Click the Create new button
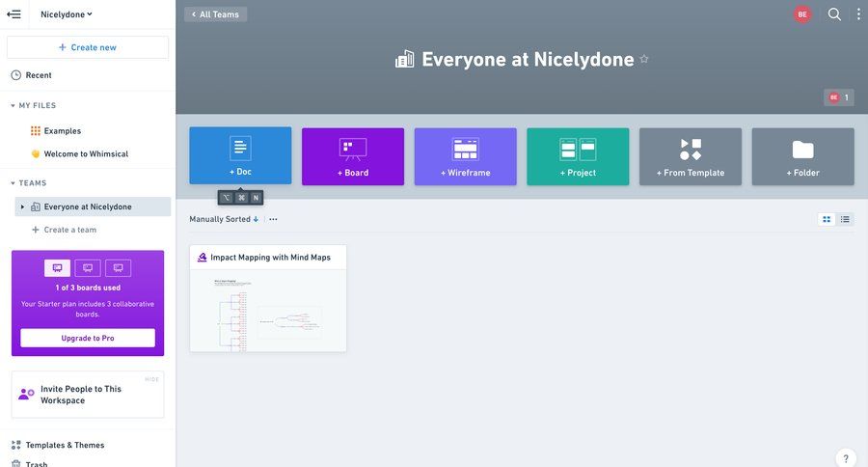 (88, 47)
